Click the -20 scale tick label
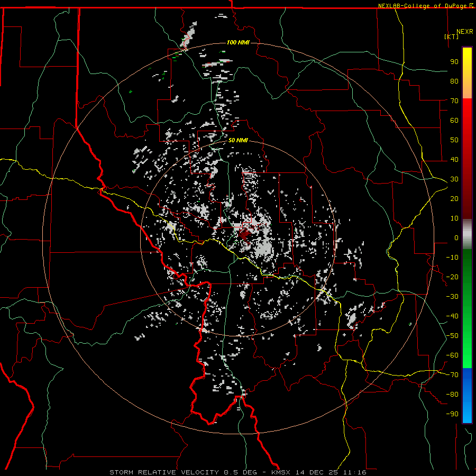 click(452, 277)
